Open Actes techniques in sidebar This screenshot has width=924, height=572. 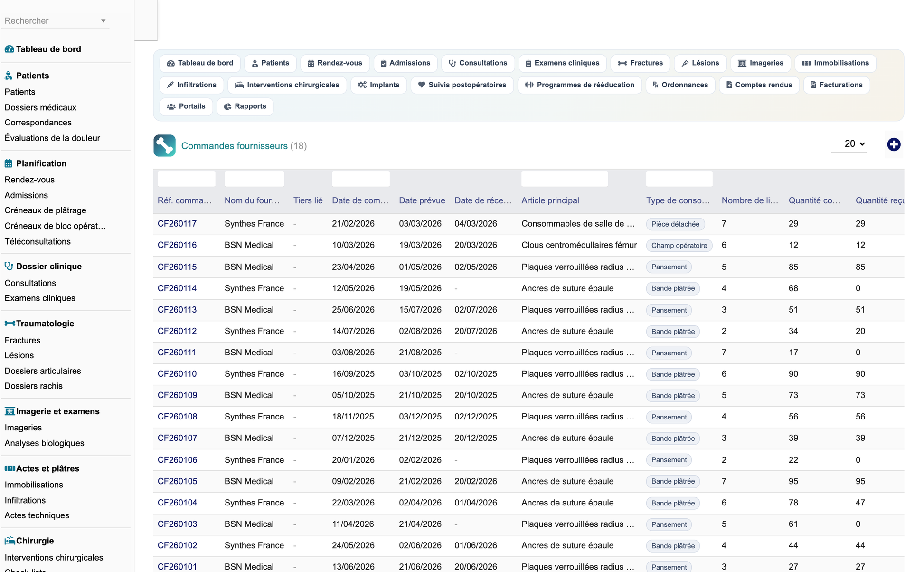click(37, 515)
